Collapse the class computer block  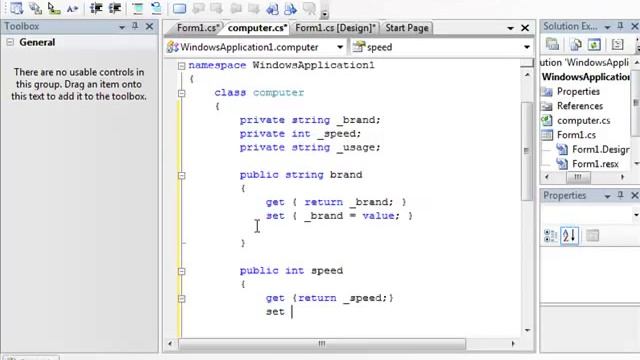(182, 93)
